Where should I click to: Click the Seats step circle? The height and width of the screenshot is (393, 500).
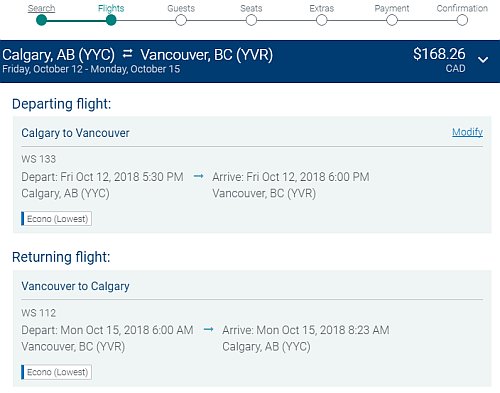[251, 20]
